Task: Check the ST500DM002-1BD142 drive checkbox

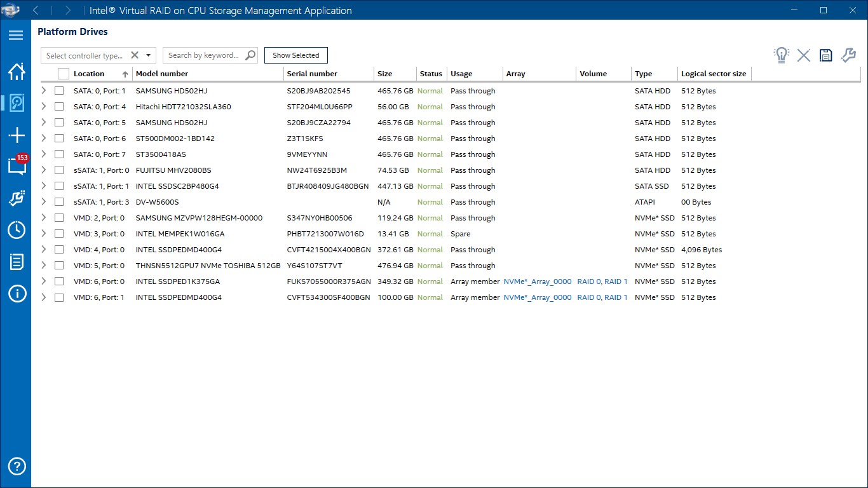Action: [59, 139]
